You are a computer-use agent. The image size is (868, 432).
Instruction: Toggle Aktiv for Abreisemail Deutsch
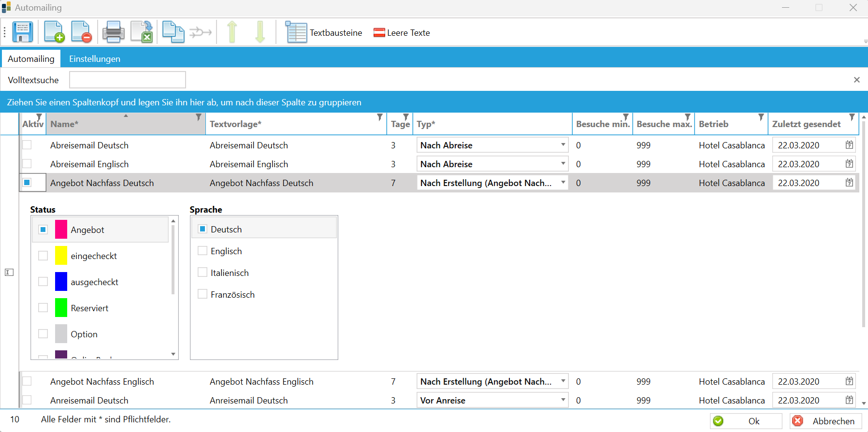(27, 145)
